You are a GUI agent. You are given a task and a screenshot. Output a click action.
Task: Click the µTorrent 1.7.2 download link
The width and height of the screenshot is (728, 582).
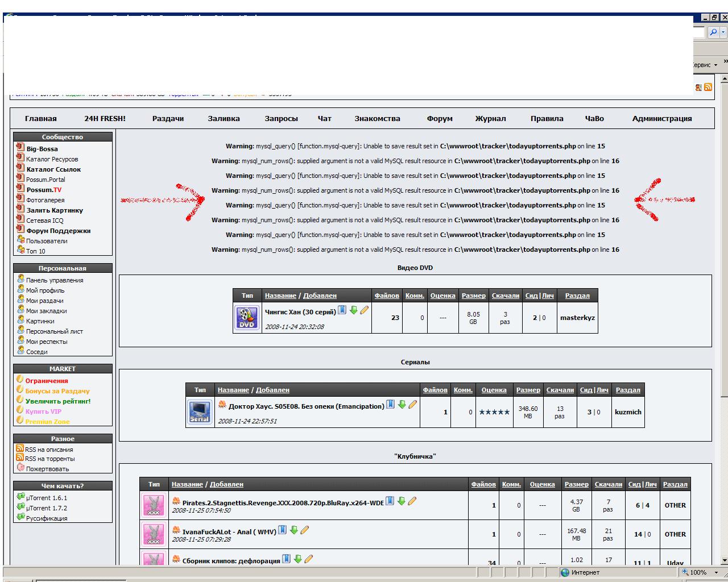pyautogui.click(x=47, y=508)
